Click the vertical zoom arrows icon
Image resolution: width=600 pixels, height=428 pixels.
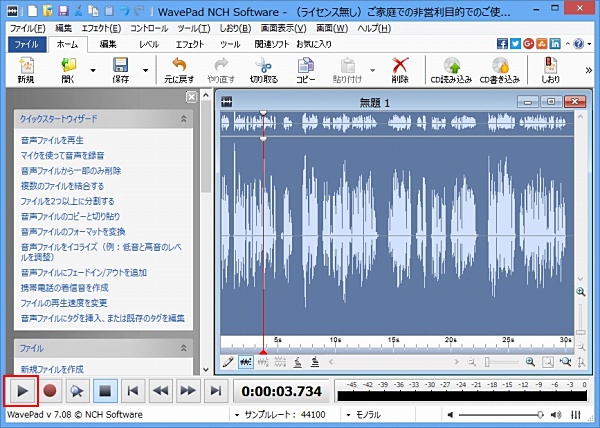click(581, 362)
